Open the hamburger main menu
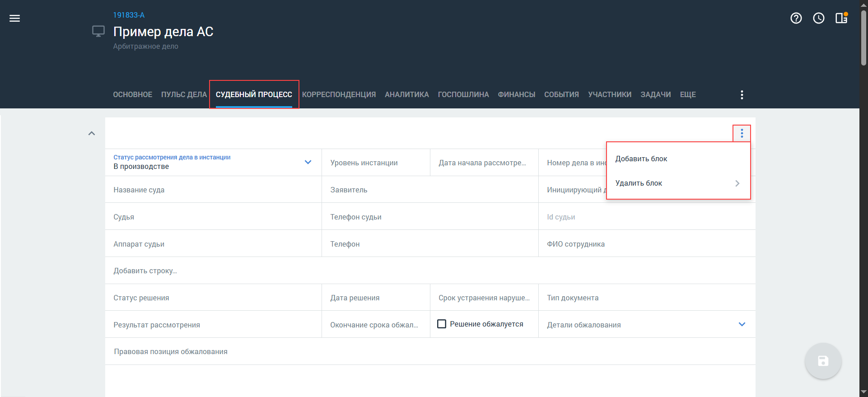This screenshot has height=397, width=868. pyautogui.click(x=15, y=19)
